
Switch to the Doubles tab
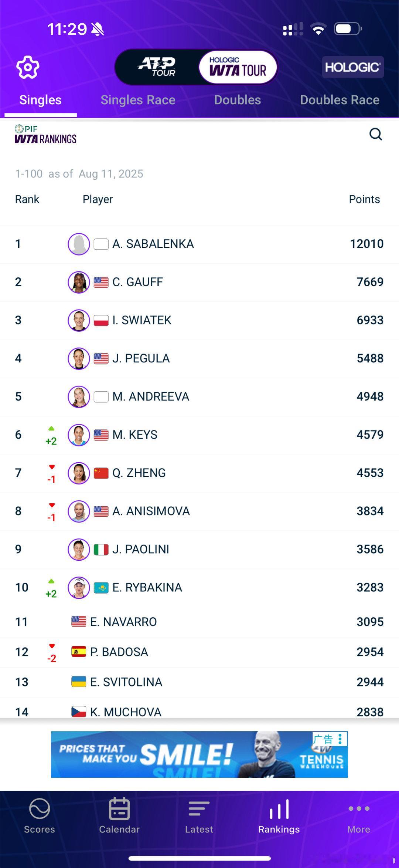(x=238, y=100)
